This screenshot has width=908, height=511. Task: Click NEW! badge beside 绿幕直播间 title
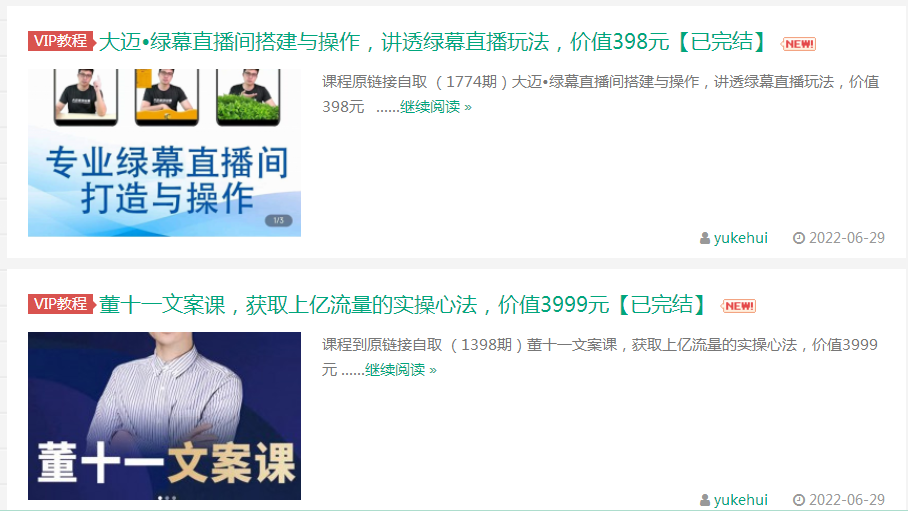[799, 44]
